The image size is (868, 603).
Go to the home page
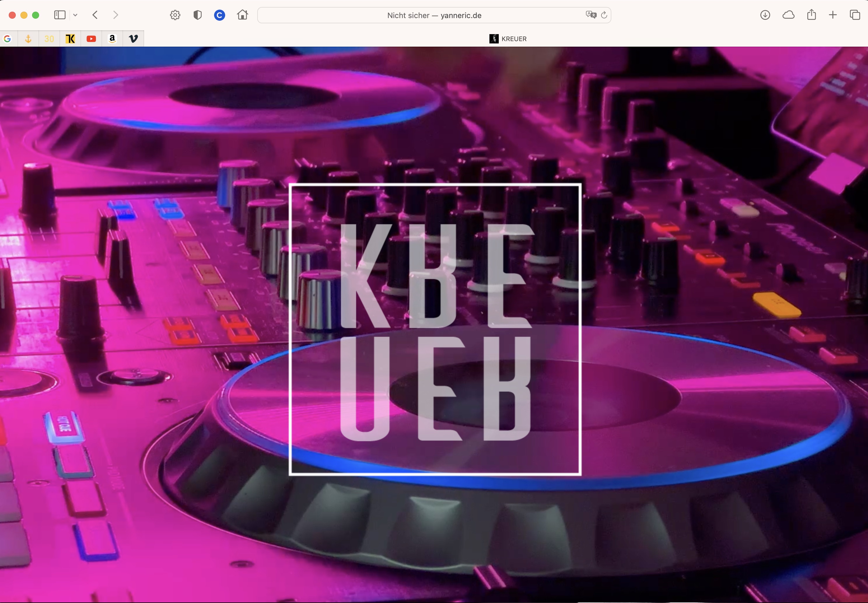(x=243, y=15)
